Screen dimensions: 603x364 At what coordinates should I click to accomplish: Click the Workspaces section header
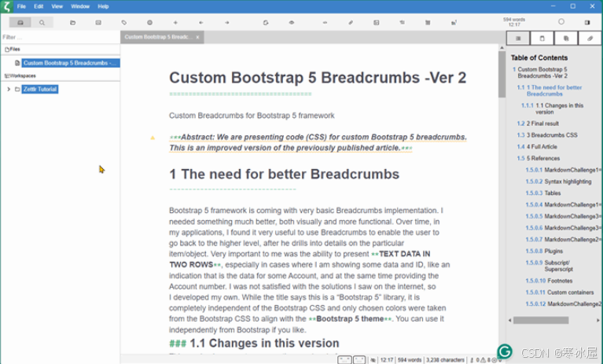click(x=20, y=75)
